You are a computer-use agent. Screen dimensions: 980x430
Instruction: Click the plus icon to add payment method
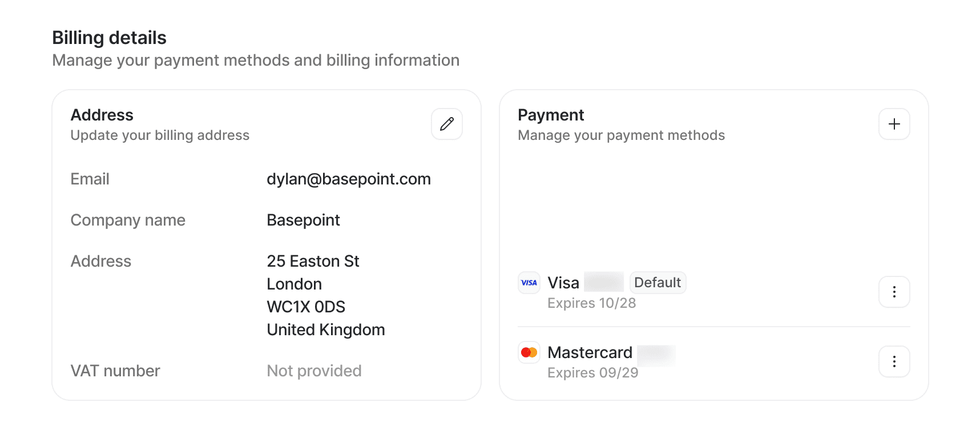tap(894, 124)
